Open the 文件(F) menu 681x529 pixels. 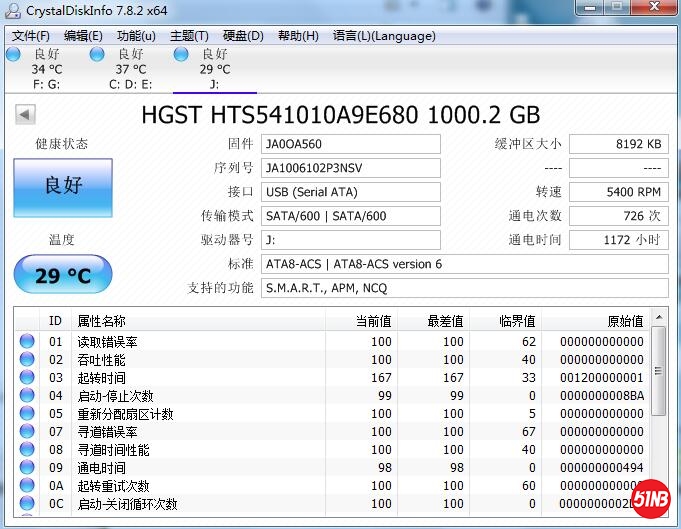click(x=30, y=36)
